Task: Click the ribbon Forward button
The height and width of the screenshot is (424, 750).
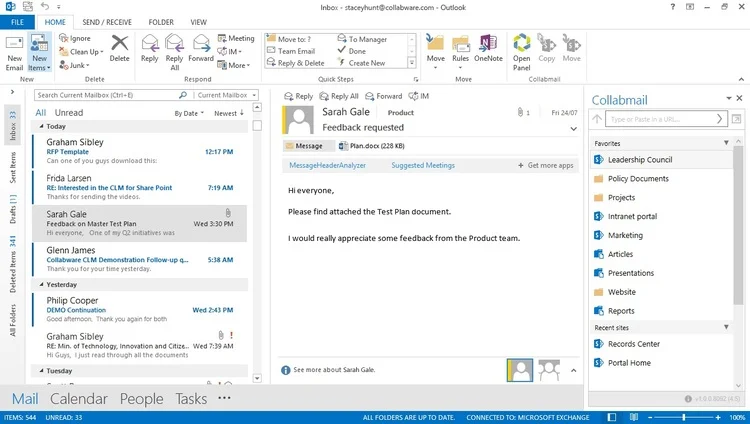Action: [201, 48]
